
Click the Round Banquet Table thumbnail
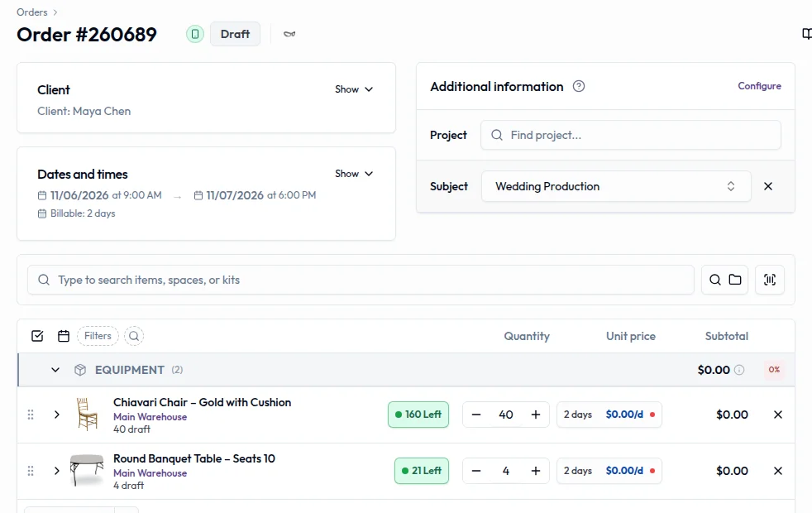point(87,470)
